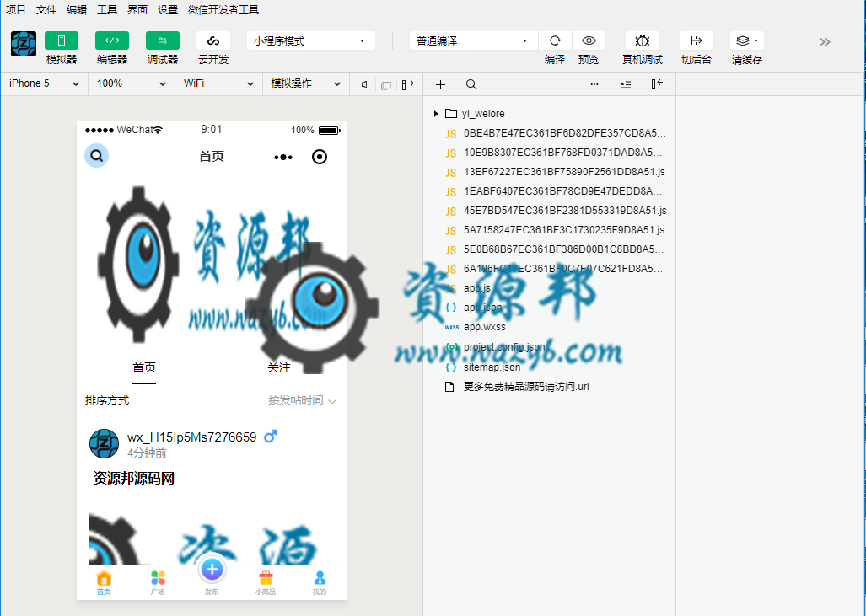Image resolution: width=866 pixels, height=616 pixels.
Task: Open the 文件 menu
Action: (x=46, y=9)
